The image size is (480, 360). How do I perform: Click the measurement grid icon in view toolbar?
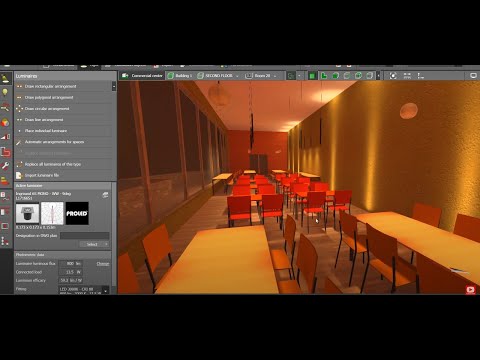407,76
